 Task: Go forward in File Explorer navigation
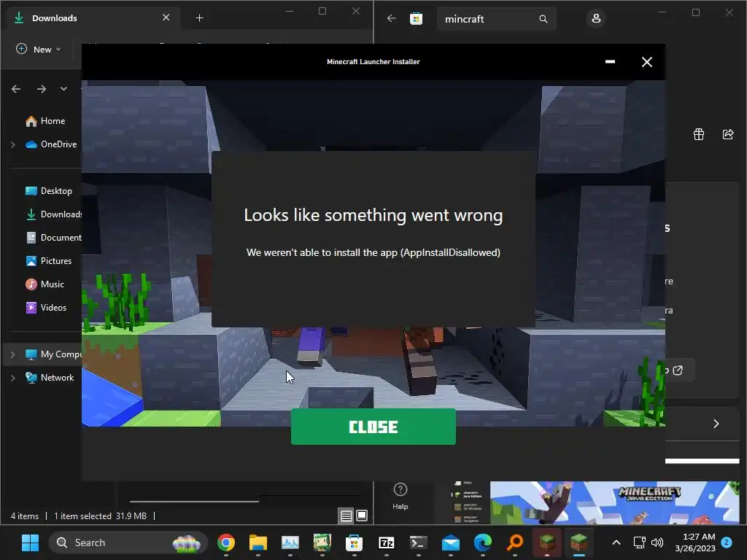tap(42, 89)
